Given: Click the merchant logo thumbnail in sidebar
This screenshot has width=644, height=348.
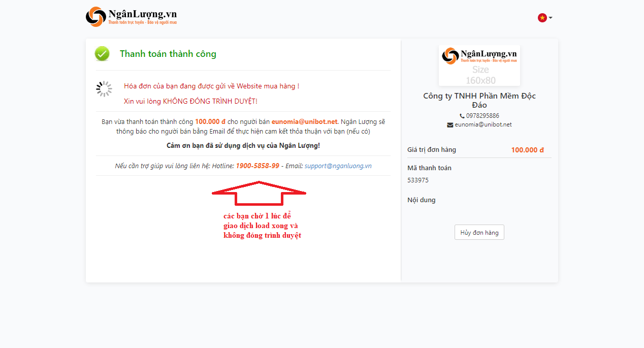Looking at the screenshot, I should coord(479,66).
